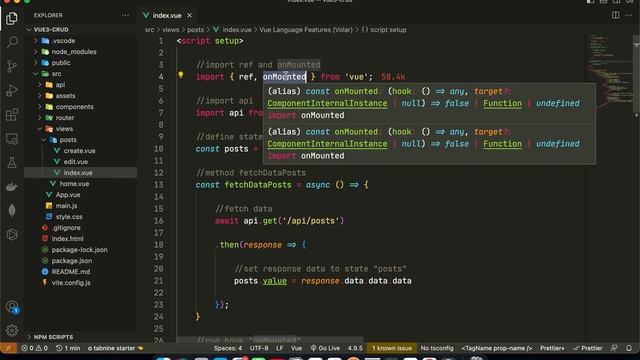Open the .gitignore file
Screen dimensions: 640x360
(x=66, y=228)
